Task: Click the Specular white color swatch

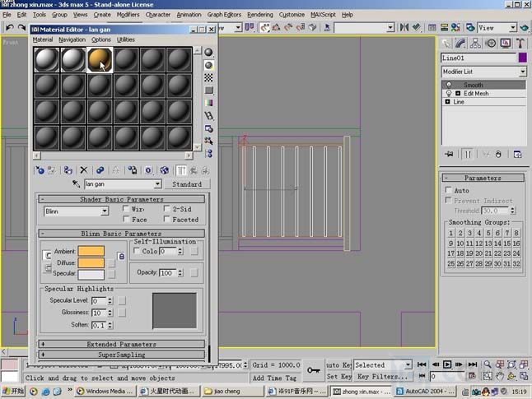Action: (91, 274)
